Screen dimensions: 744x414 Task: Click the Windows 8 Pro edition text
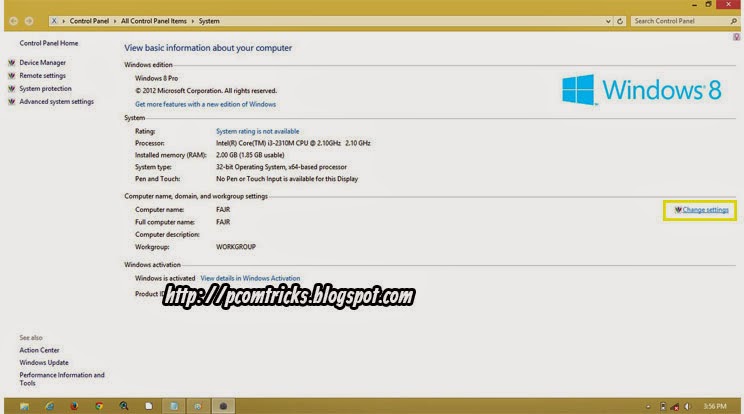click(x=157, y=78)
